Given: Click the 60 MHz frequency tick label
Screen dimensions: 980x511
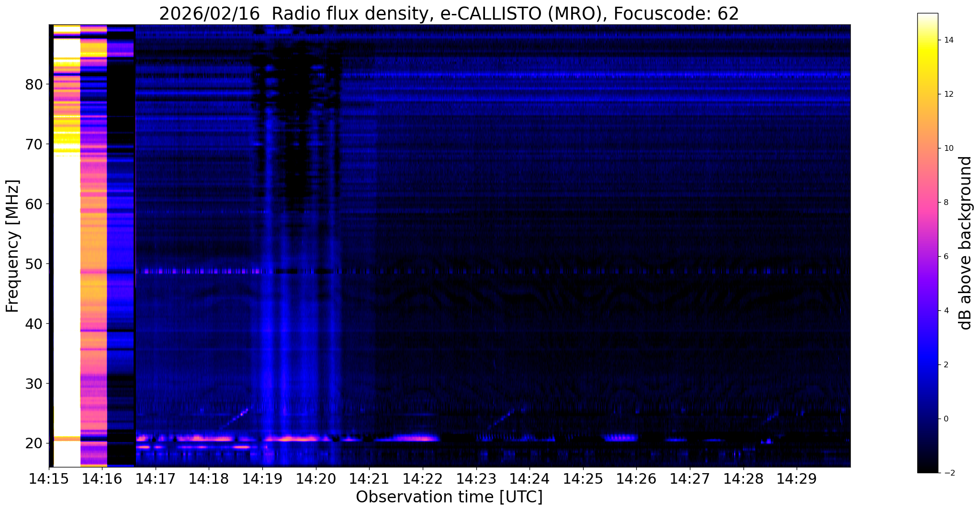Looking at the screenshot, I should [34, 204].
